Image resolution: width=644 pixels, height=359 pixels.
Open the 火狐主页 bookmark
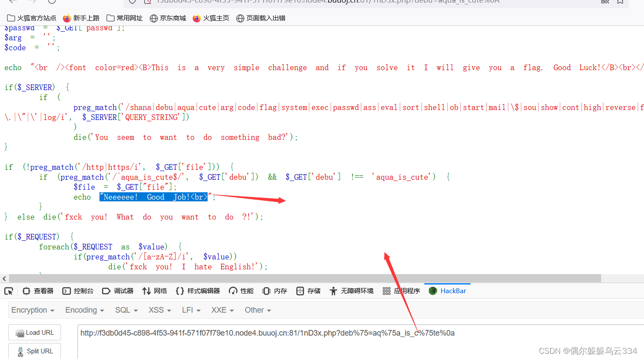click(x=211, y=18)
